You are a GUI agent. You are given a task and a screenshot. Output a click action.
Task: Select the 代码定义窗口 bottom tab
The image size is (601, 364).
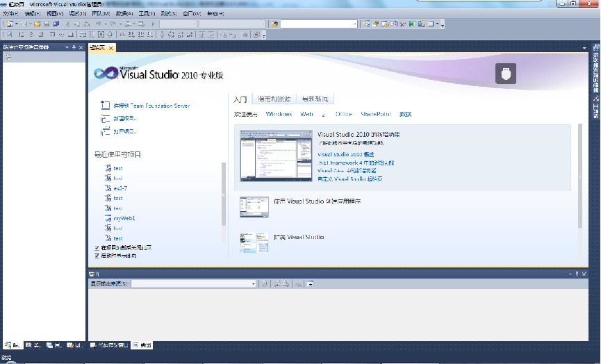(109, 345)
